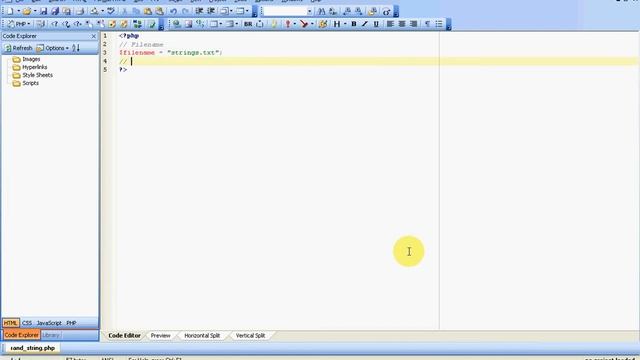Screen dimensions: 640x360
Task: Close the Code Explorer panel
Action: click(x=93, y=36)
